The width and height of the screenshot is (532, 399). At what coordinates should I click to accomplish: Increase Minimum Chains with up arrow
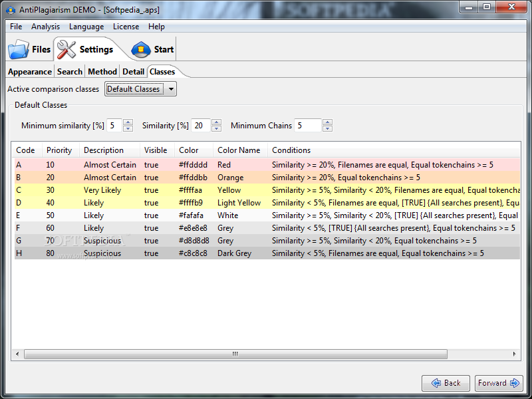tap(327, 122)
